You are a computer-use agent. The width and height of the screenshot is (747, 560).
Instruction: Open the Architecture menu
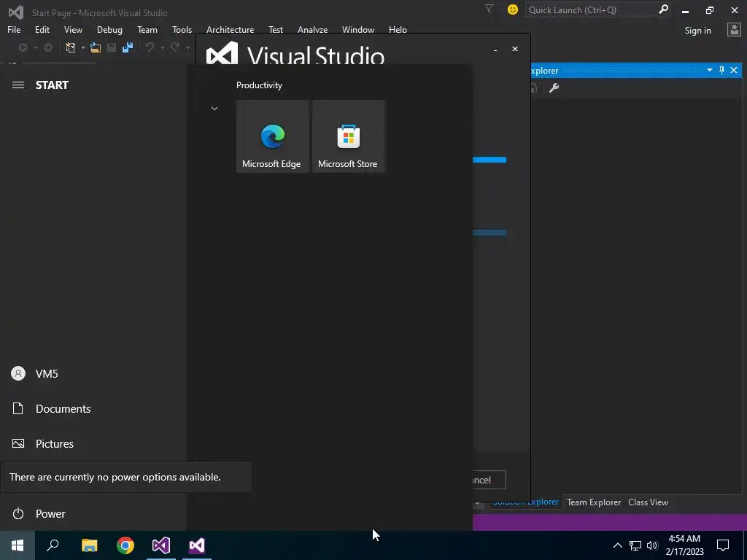(x=230, y=29)
